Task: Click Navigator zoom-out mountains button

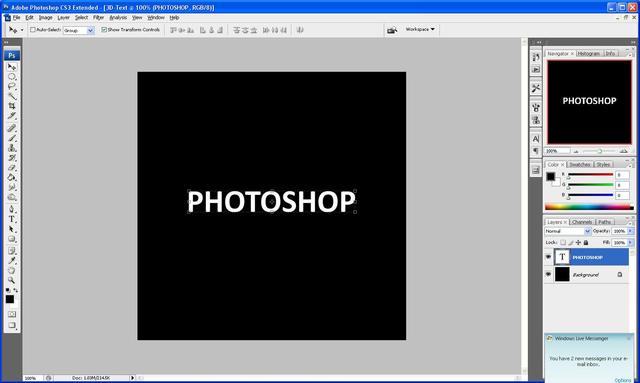Action: (576, 151)
